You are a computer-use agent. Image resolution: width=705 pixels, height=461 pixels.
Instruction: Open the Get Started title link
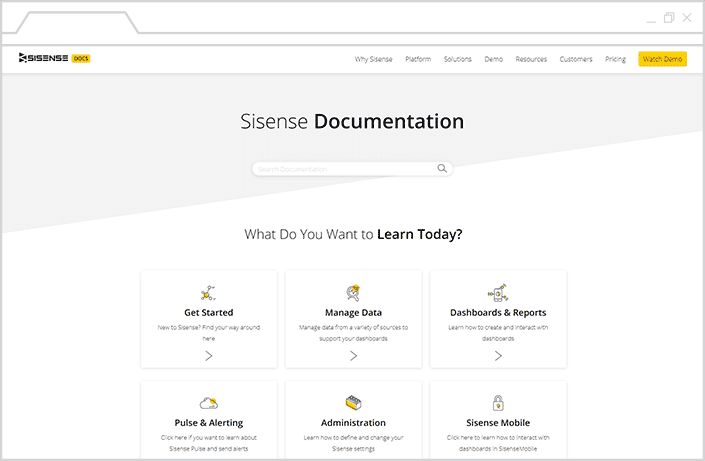pos(209,312)
